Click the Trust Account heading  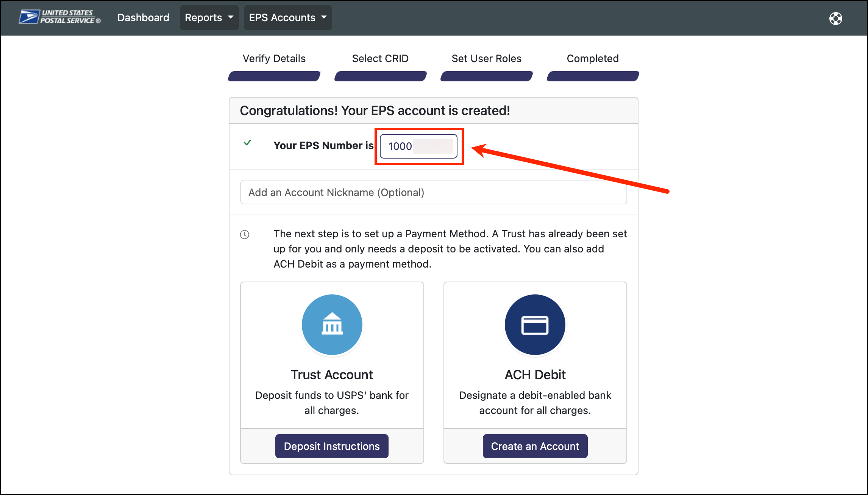(332, 375)
